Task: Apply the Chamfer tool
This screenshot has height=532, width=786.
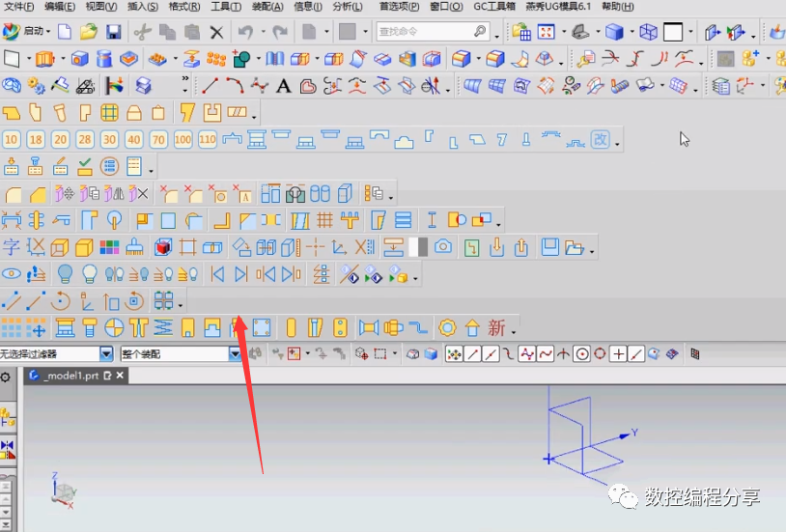Action: [x=38, y=194]
